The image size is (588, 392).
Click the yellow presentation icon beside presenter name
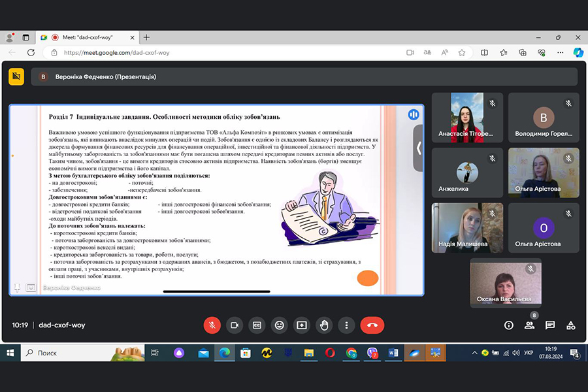[x=16, y=76]
